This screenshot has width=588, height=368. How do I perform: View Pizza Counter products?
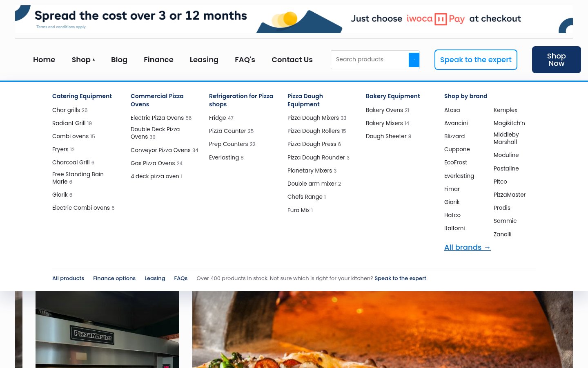(x=231, y=131)
